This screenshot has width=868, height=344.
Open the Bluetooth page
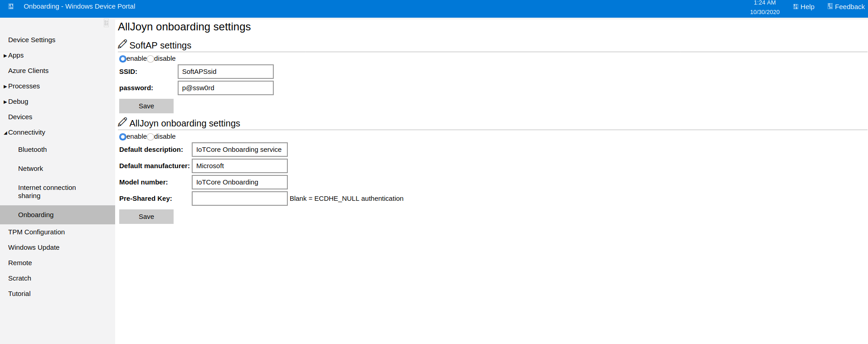pos(32,150)
